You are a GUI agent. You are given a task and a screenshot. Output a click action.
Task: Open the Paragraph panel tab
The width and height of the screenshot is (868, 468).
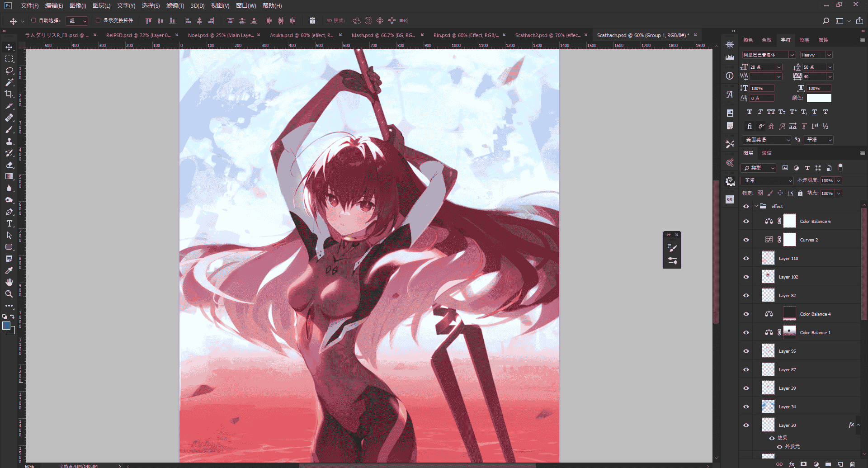(x=804, y=40)
